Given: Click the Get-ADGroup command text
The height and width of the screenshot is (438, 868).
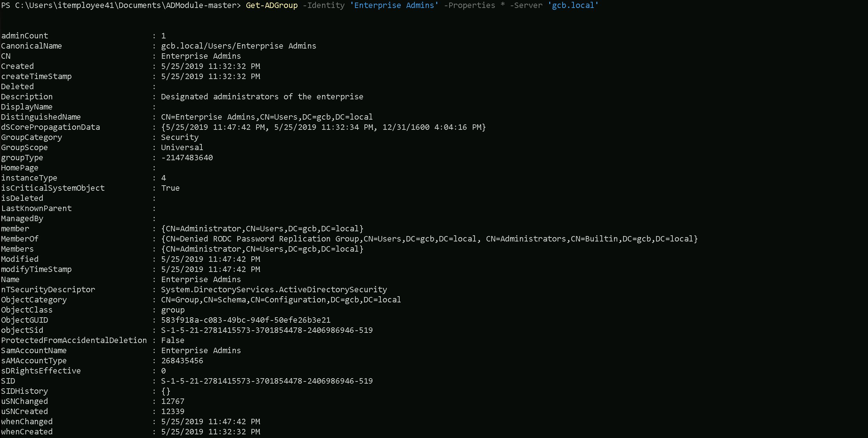Looking at the screenshot, I should tap(271, 5).
